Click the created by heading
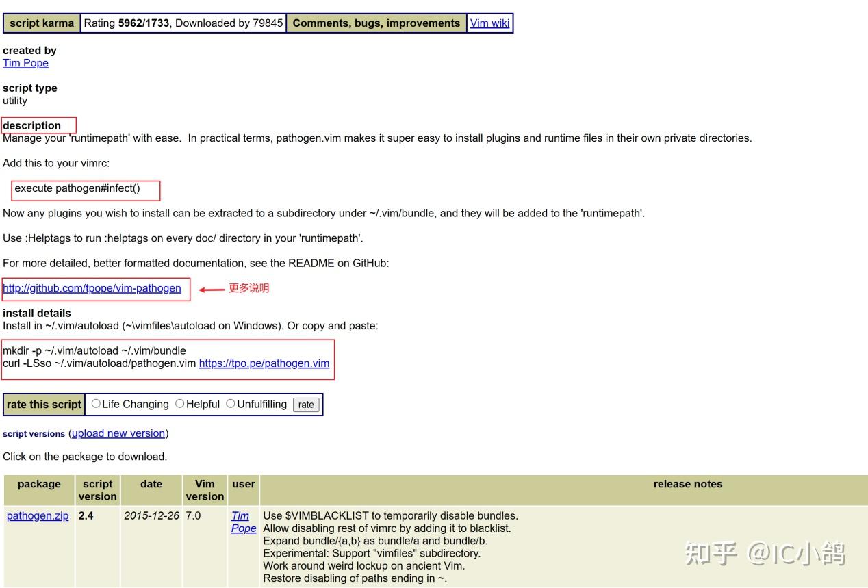 (29, 50)
